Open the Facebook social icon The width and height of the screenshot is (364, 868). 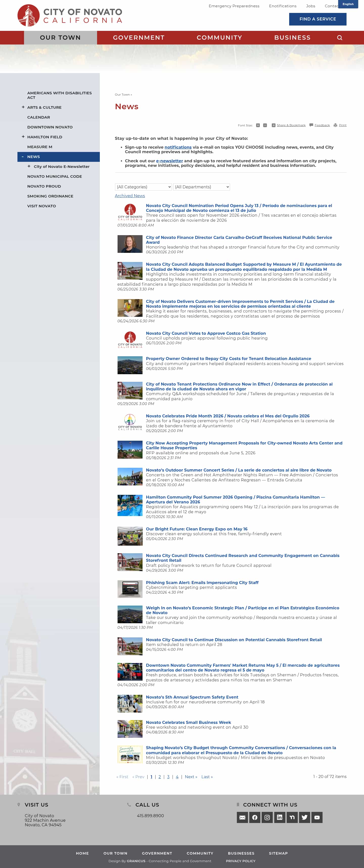255,817
